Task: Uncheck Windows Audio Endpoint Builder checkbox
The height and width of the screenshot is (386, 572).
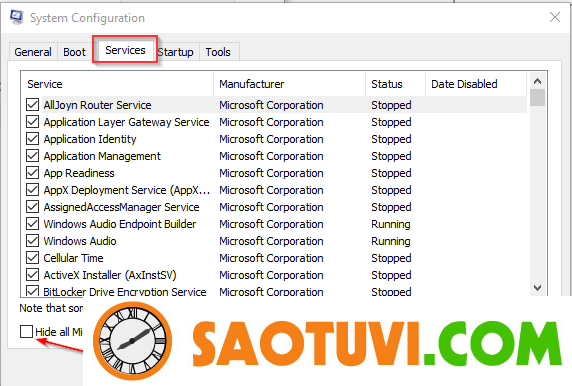Action: click(32, 224)
